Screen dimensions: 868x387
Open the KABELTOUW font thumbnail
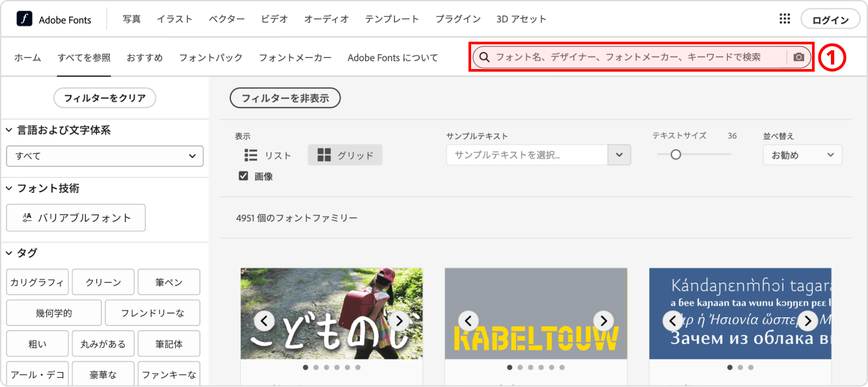tap(536, 313)
